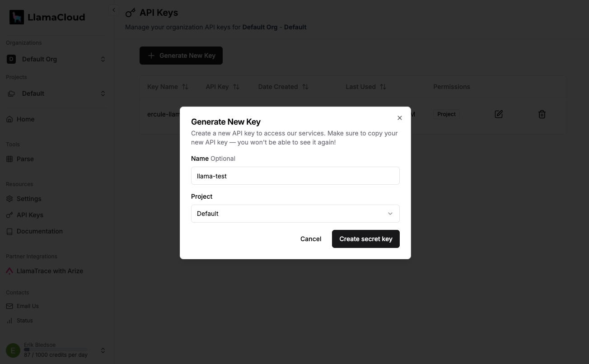This screenshot has height=364, width=589.
Task: Sort table by Last Used arrows
Action: (x=383, y=87)
